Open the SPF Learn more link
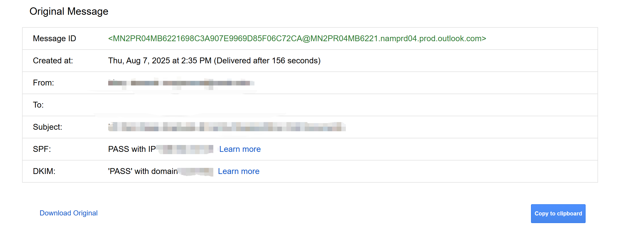This screenshot has width=644, height=234. (x=240, y=149)
